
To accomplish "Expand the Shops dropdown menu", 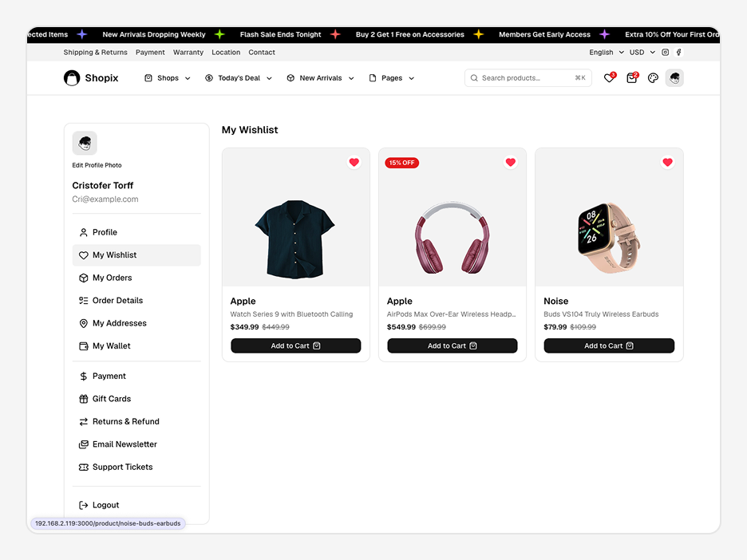I will [168, 78].
